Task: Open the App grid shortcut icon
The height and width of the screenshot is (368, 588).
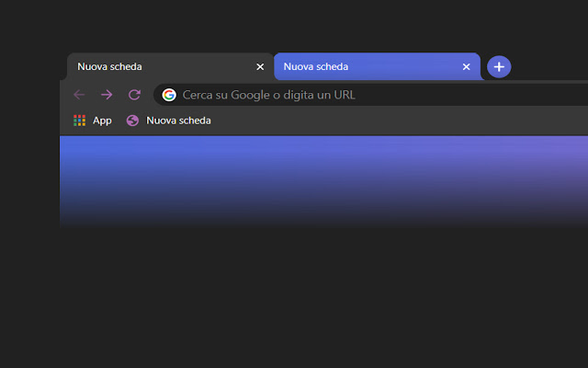Action: point(80,121)
